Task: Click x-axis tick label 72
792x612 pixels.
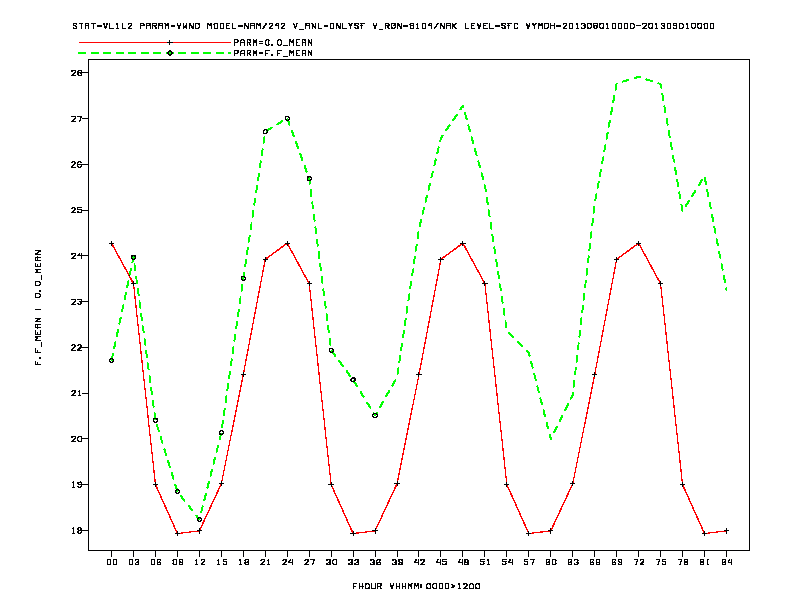Action: [x=638, y=562]
